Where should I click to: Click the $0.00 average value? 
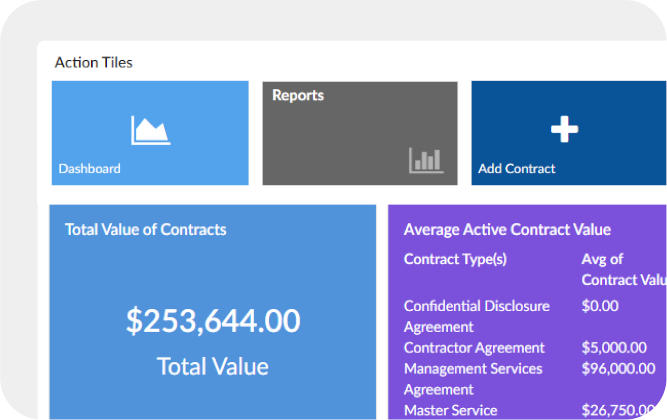click(x=600, y=306)
